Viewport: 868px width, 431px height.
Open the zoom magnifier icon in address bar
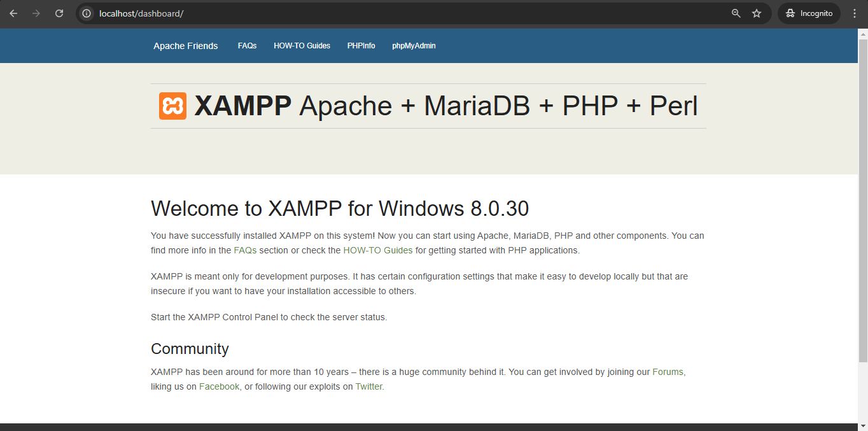pyautogui.click(x=736, y=13)
